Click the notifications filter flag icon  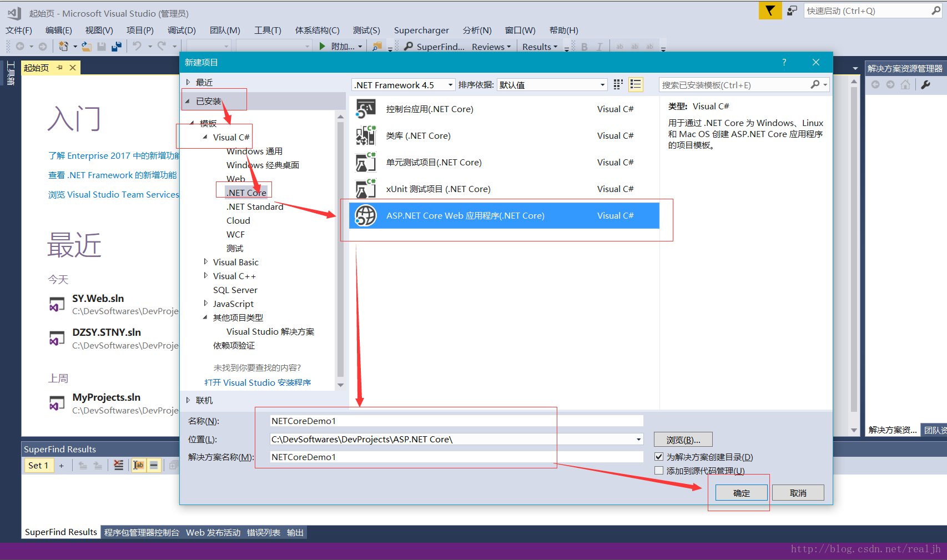770,11
